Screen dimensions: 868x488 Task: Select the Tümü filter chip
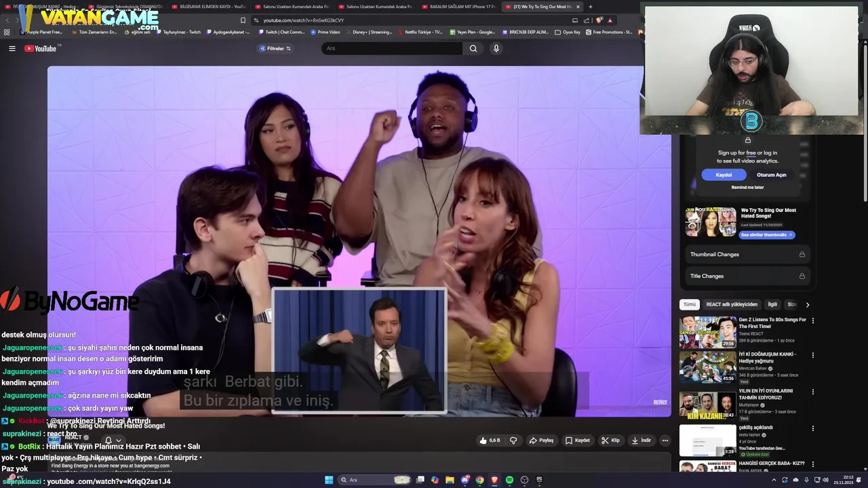point(689,305)
